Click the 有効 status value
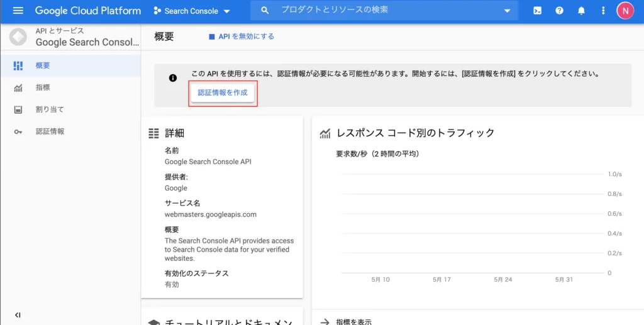The image size is (644, 325). tap(172, 284)
